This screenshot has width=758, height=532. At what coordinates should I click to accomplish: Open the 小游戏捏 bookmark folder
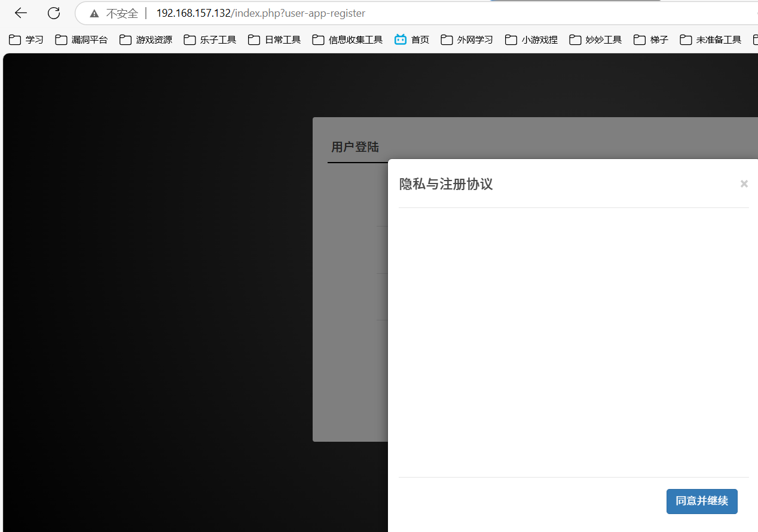click(x=531, y=40)
